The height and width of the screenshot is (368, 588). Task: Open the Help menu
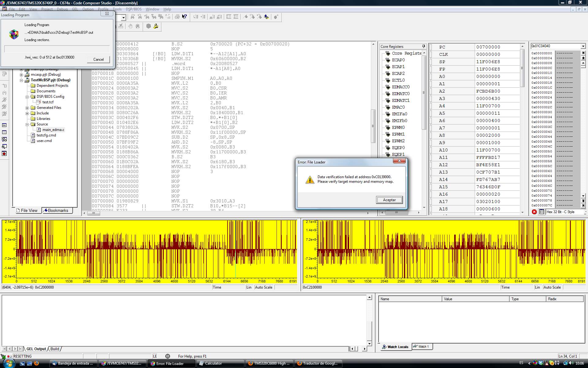point(167,9)
